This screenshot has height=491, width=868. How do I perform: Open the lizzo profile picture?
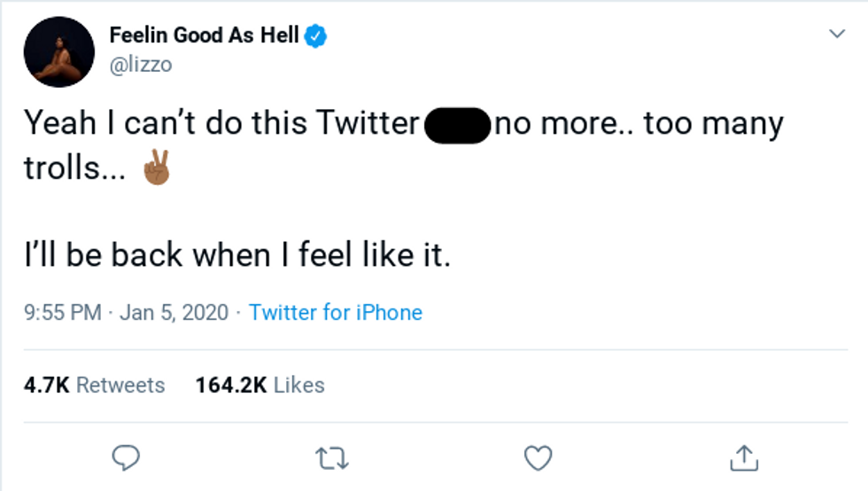click(59, 51)
